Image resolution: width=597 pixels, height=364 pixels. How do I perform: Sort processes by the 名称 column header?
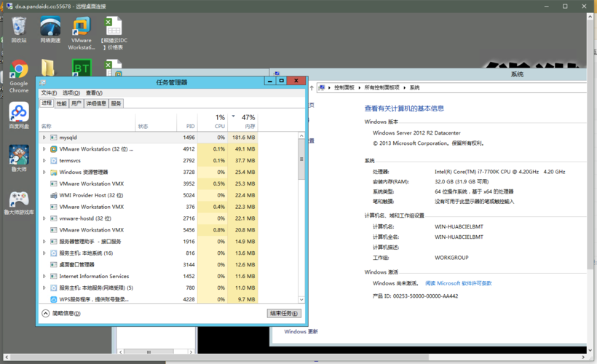pos(87,122)
